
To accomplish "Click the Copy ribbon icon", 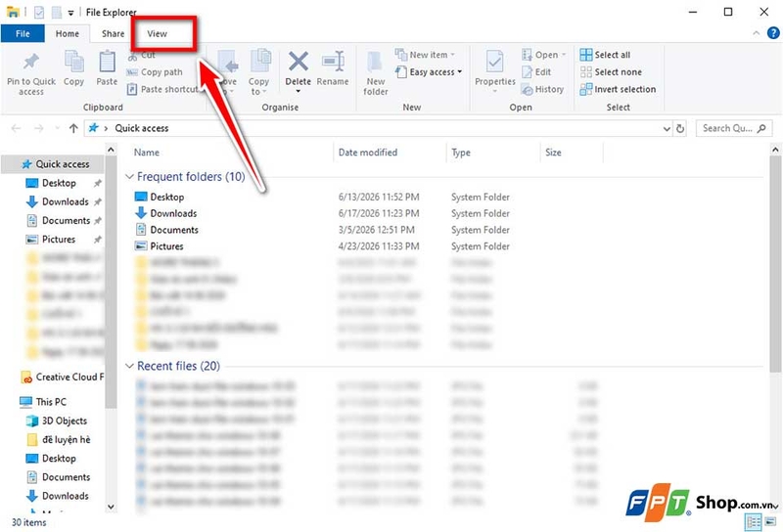I will pos(74,62).
